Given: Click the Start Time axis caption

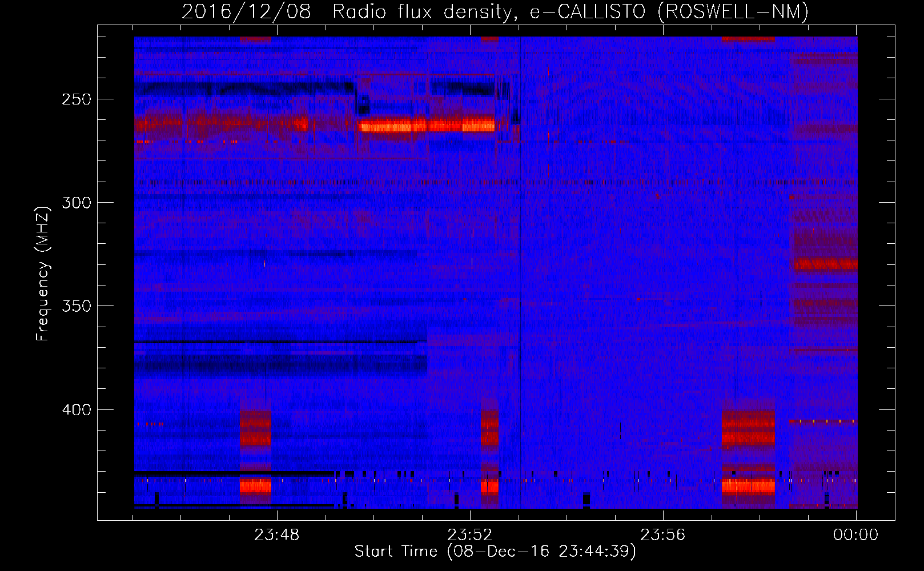Looking at the screenshot, I should 495,552.
